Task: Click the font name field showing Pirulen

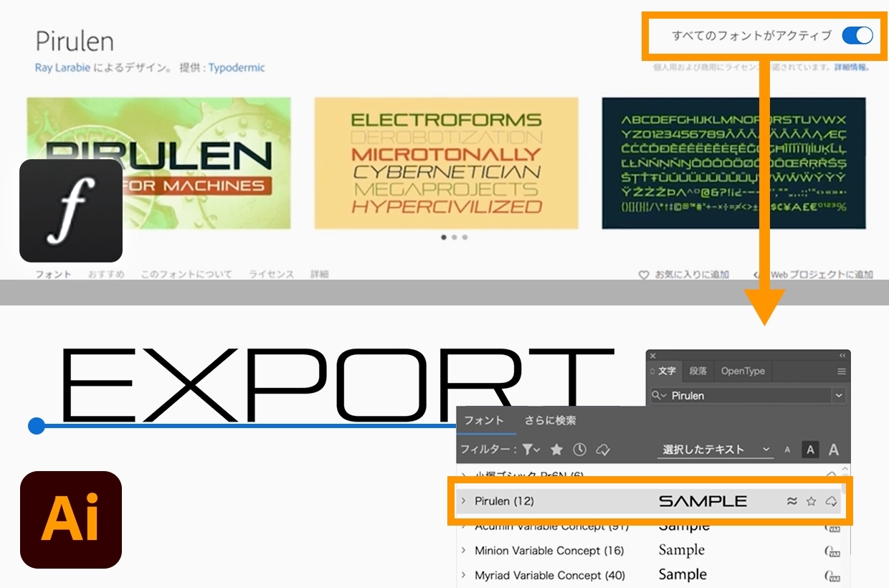Action: tap(750, 395)
